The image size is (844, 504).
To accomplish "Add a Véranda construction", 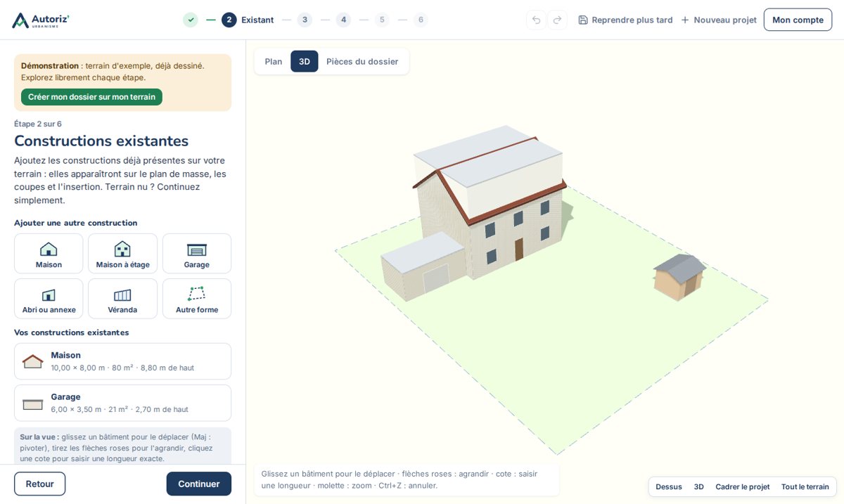I will [x=122, y=299].
